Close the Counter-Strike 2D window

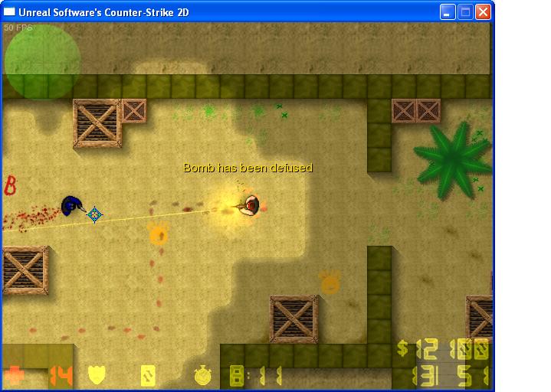[484, 12]
